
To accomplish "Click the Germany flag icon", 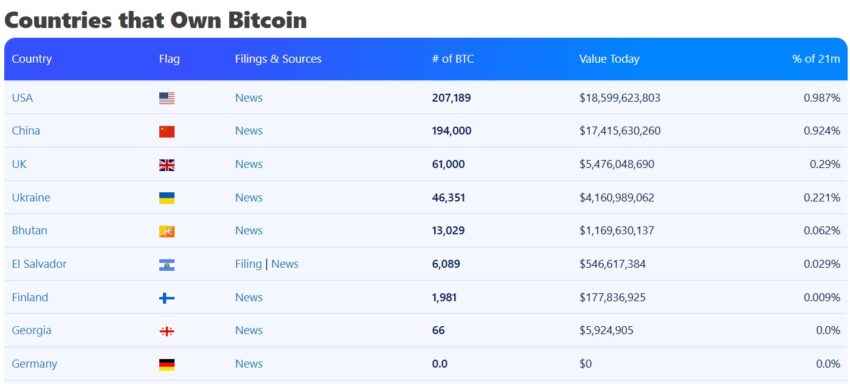I will [x=167, y=364].
